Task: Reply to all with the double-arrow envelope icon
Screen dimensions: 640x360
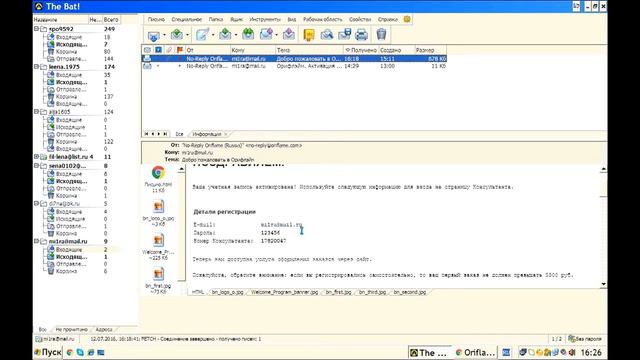Action: click(248, 35)
